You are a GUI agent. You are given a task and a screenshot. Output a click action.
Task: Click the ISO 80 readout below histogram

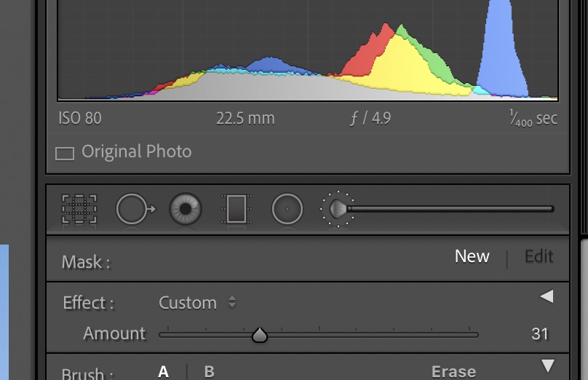coord(79,118)
